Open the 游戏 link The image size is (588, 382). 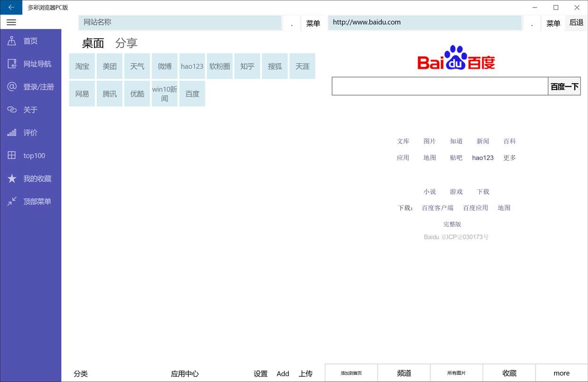tap(456, 191)
